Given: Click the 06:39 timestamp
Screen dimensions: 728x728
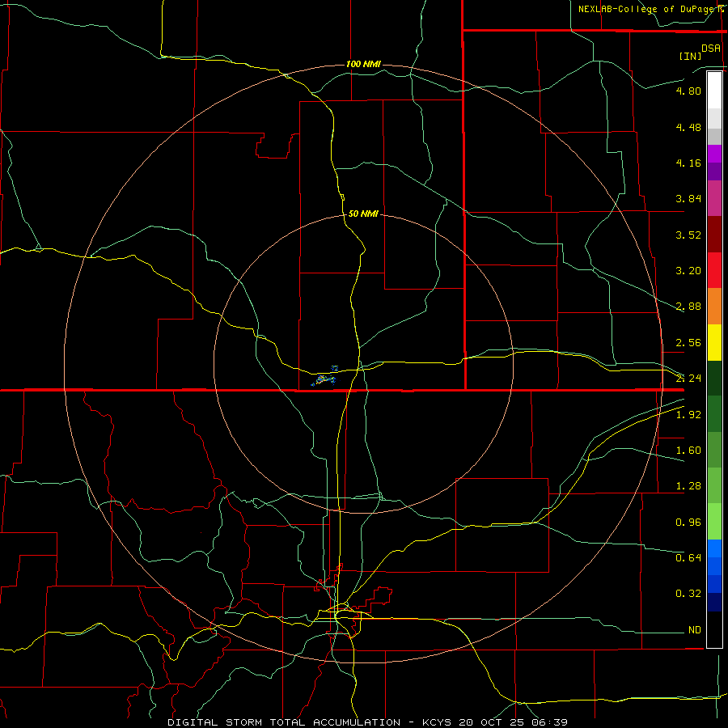Looking at the screenshot, I should point(550,722).
